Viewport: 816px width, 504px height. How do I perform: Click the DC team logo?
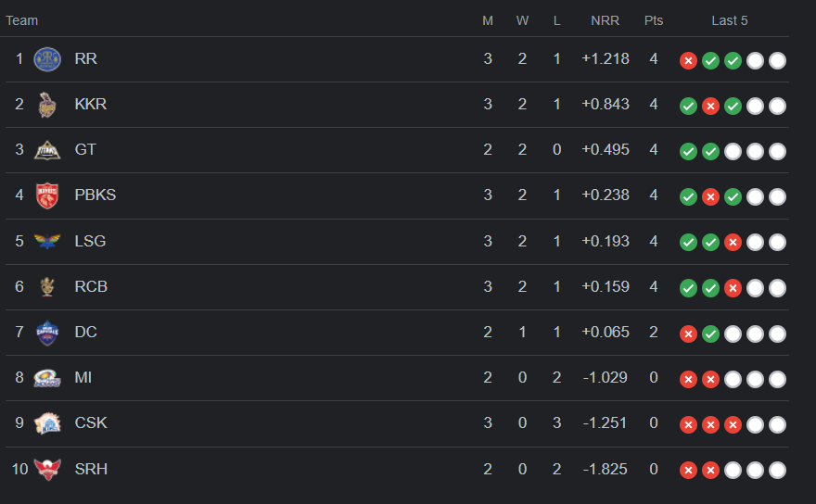[47, 333]
